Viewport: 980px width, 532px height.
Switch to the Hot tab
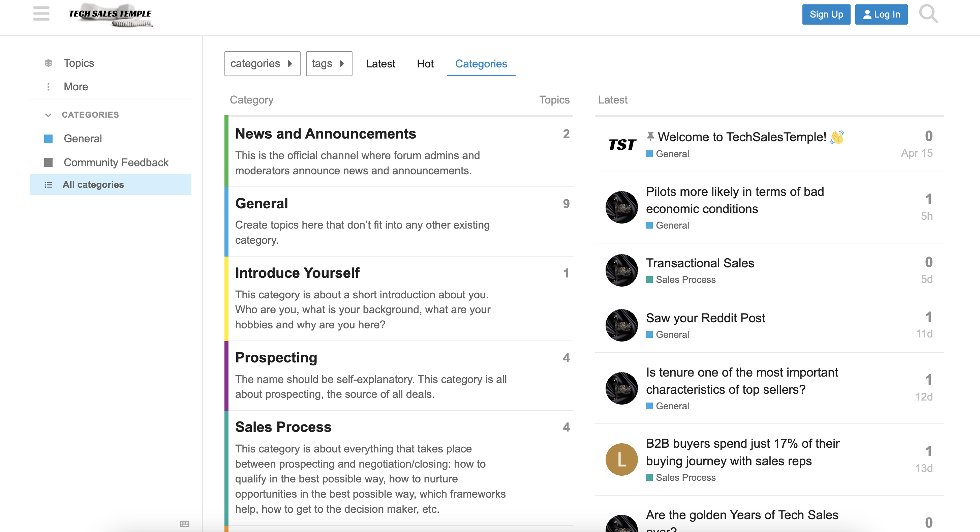(x=425, y=64)
